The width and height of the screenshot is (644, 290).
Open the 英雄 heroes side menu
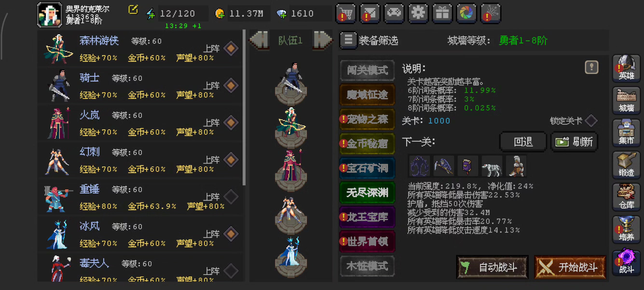pos(626,68)
